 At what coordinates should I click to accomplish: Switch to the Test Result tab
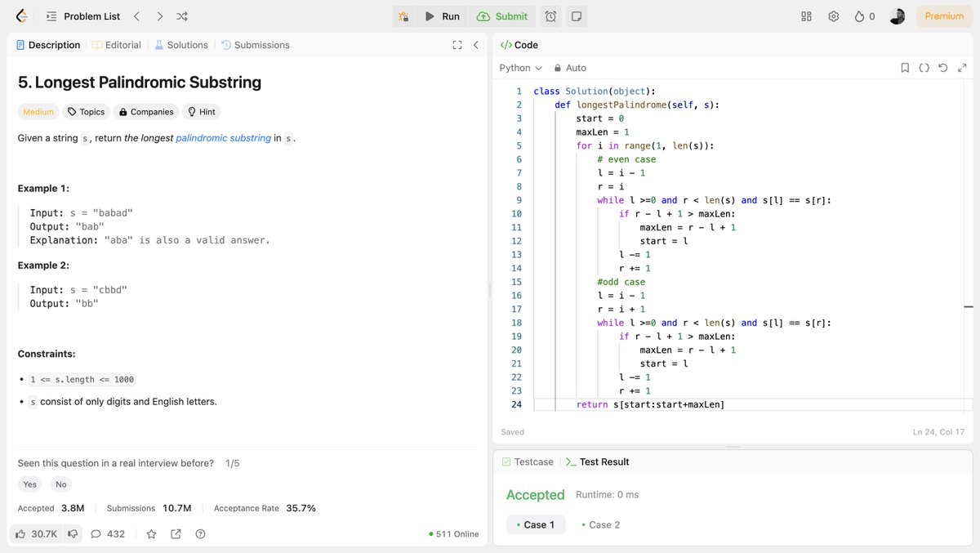pyautogui.click(x=597, y=462)
